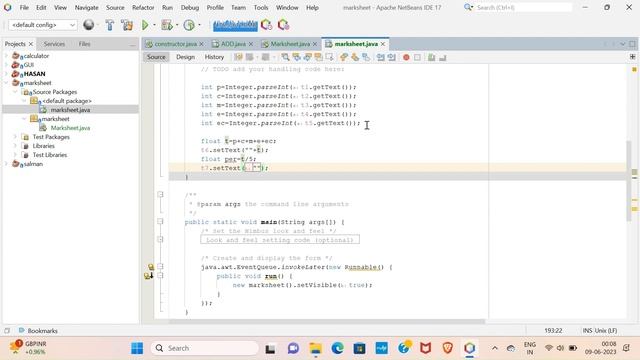
Task: Click the Debug Project toolbar icon
Action: click(x=167, y=25)
